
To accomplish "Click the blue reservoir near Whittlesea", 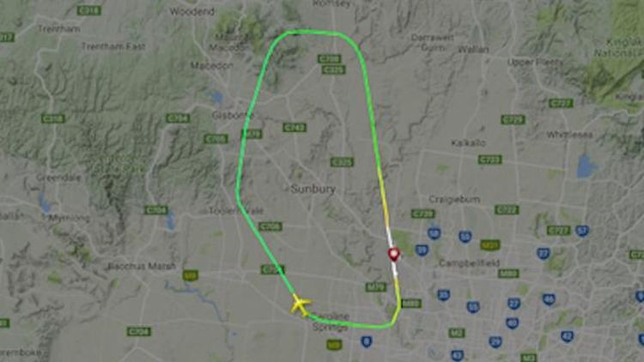I will [x=586, y=166].
